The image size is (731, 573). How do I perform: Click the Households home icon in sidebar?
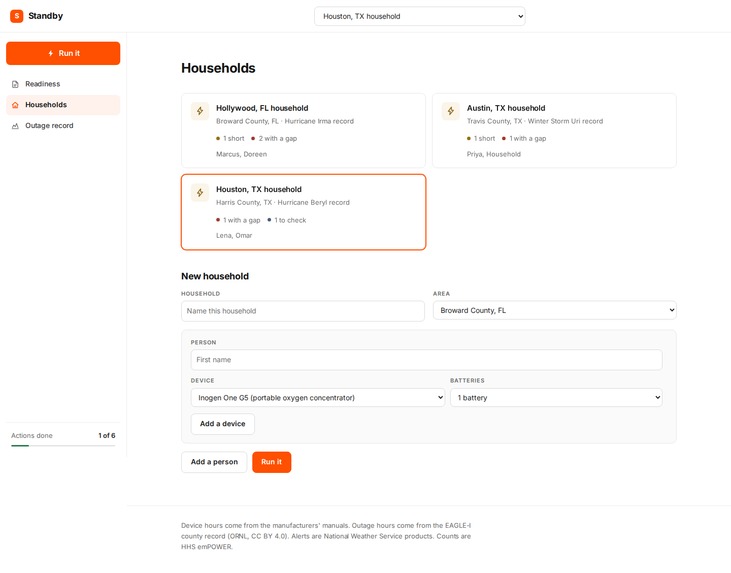(x=15, y=105)
